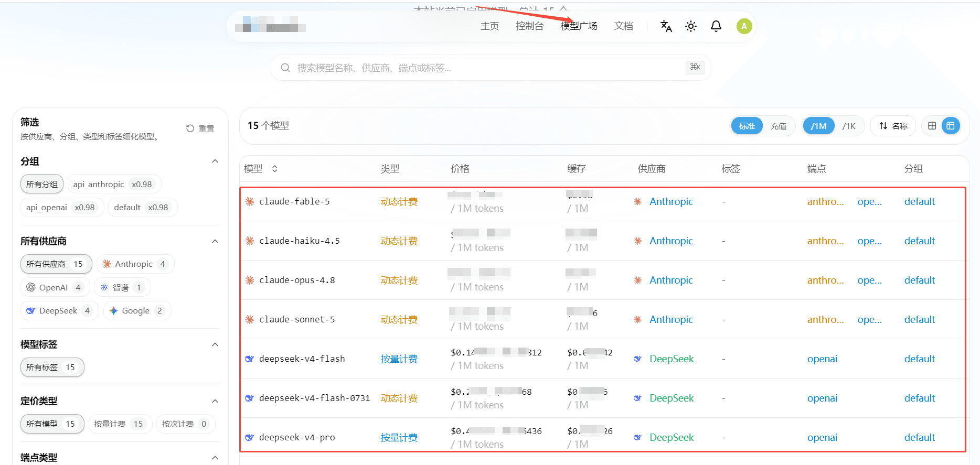The image size is (980, 465).
Task: Open 模型广场 navigation item
Action: 579,26
